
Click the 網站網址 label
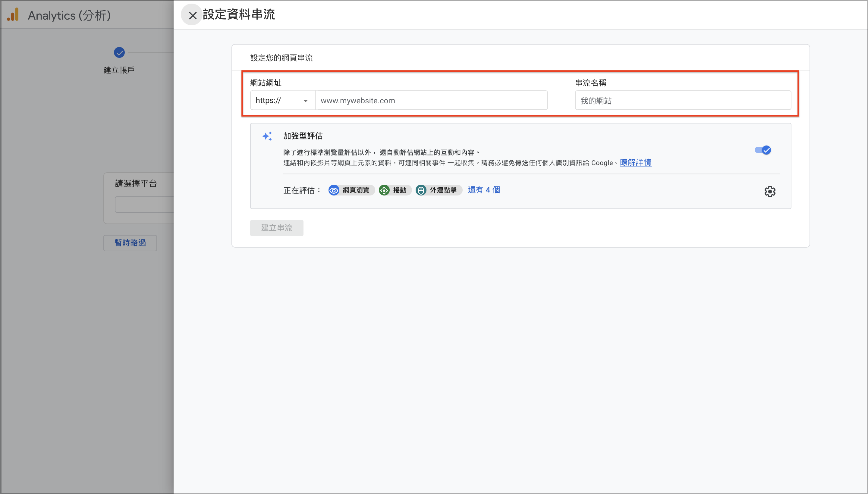tap(266, 83)
